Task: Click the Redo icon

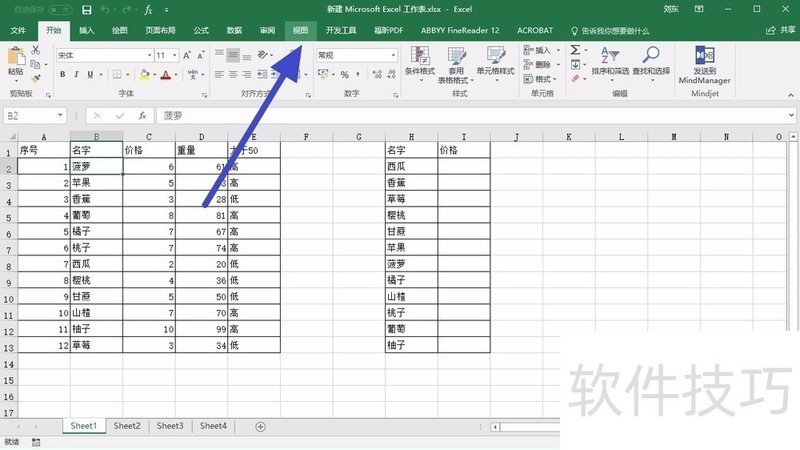Action: click(127, 10)
